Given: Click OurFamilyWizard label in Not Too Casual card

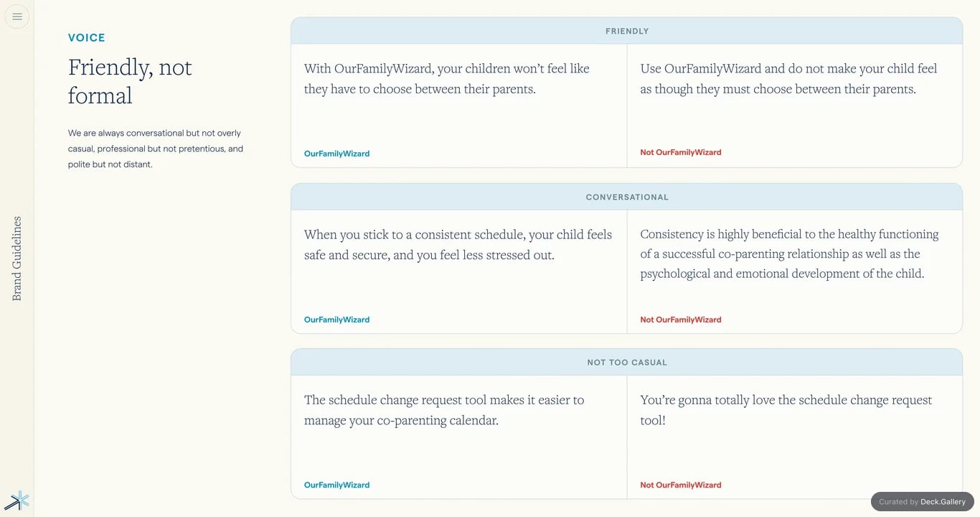Looking at the screenshot, I should (x=336, y=485).
